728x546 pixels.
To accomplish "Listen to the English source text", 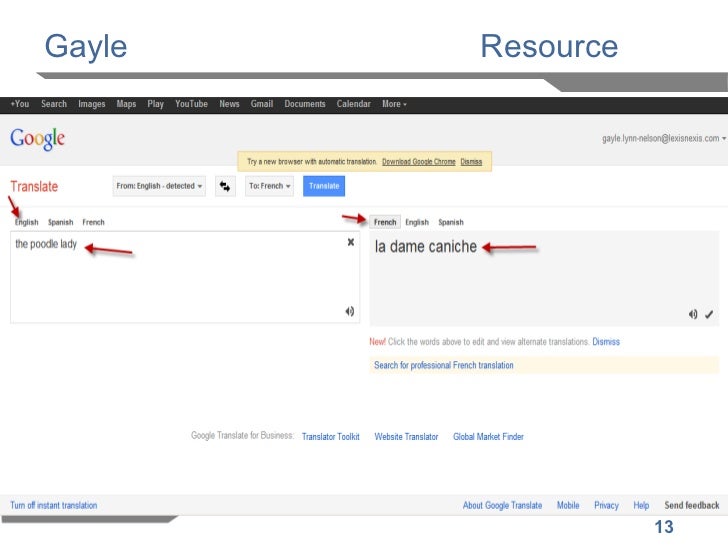I will (x=350, y=311).
